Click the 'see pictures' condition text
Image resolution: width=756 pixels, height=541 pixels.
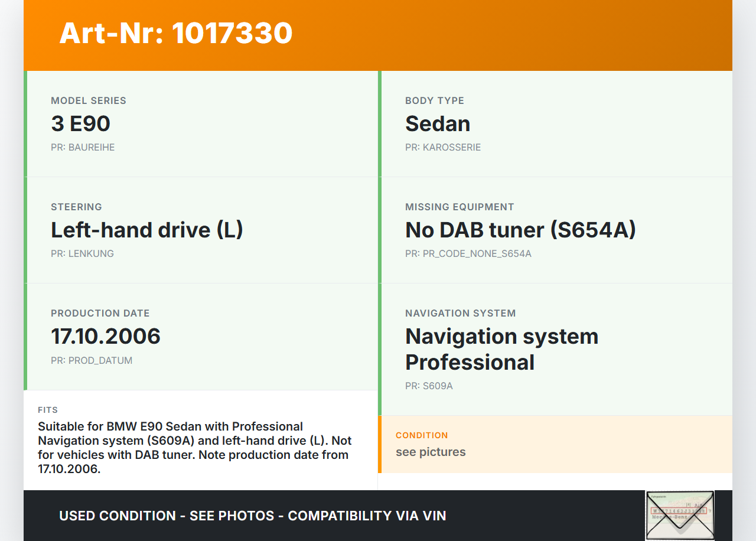tap(431, 452)
